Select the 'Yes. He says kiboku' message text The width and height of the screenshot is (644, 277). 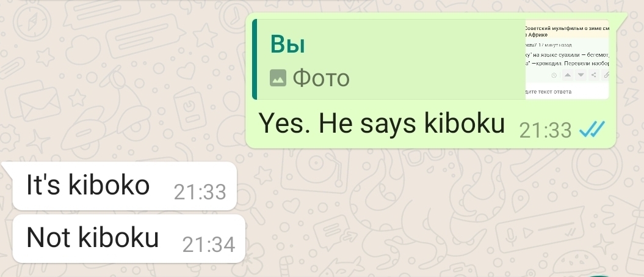pyautogui.click(x=381, y=123)
